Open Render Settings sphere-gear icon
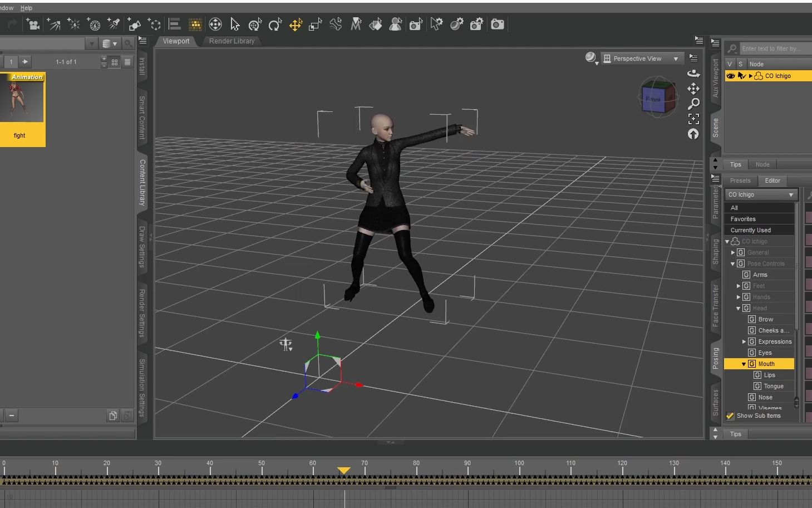This screenshot has height=508, width=812. (456, 24)
